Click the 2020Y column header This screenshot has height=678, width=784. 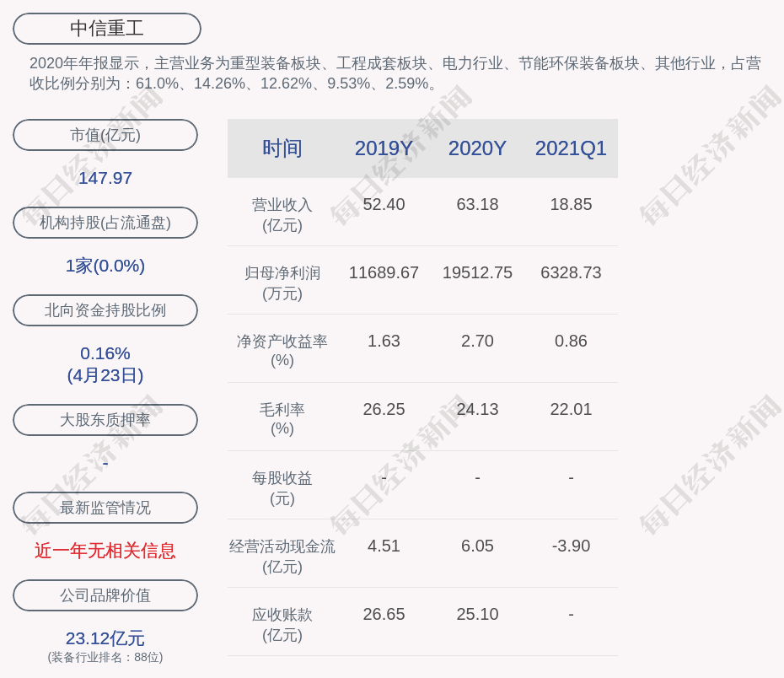pyautogui.click(x=477, y=148)
